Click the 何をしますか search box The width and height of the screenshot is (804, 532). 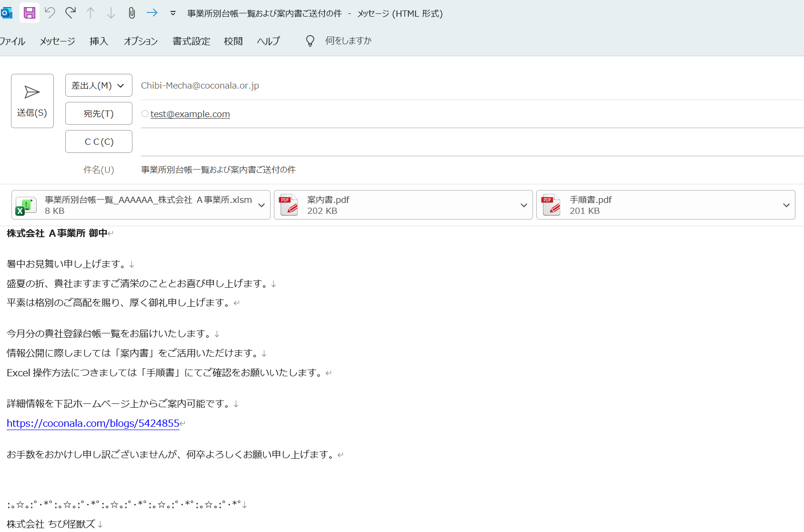tap(348, 41)
